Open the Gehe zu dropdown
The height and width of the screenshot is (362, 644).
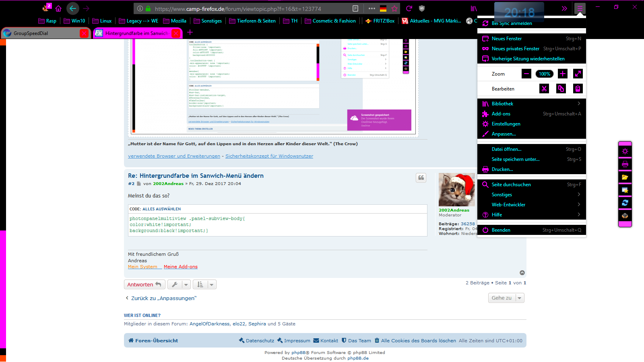pyautogui.click(x=506, y=298)
